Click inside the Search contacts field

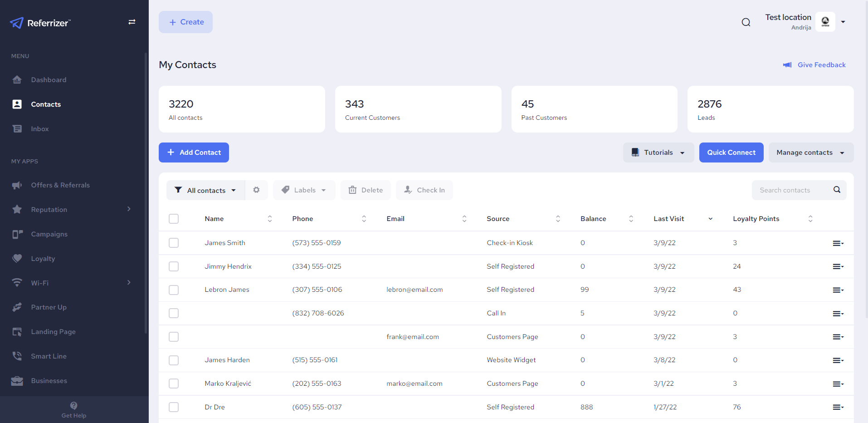[794, 190]
